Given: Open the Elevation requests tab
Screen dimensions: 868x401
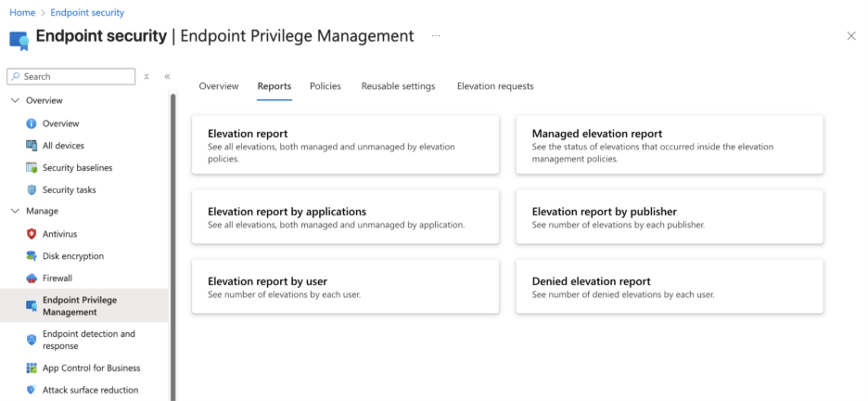Looking at the screenshot, I should click(x=495, y=86).
